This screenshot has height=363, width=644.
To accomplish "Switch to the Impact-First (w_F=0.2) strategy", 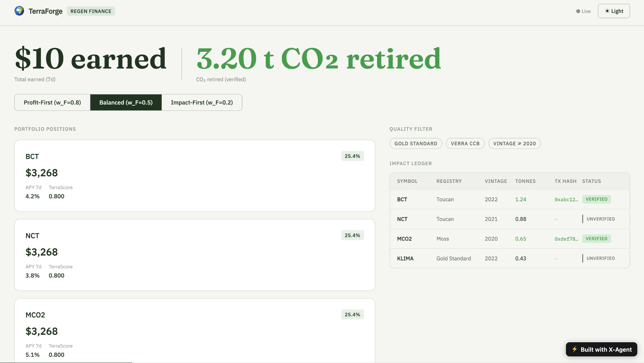I will pos(202,103).
